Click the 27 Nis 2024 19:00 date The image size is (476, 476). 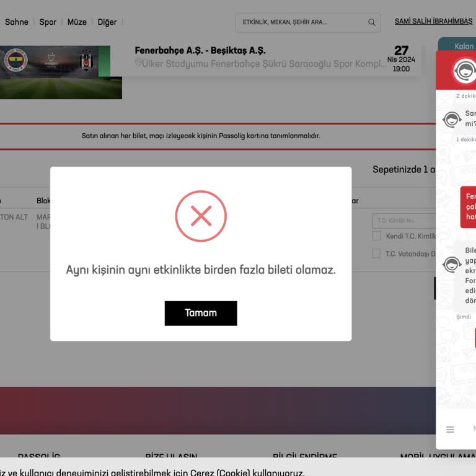pos(401,59)
